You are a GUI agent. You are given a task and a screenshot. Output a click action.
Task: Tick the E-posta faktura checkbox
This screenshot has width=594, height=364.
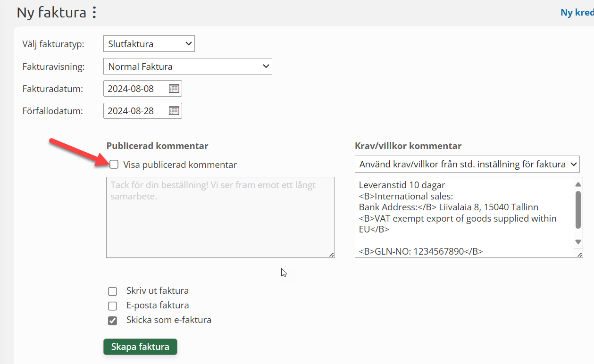tap(112, 306)
